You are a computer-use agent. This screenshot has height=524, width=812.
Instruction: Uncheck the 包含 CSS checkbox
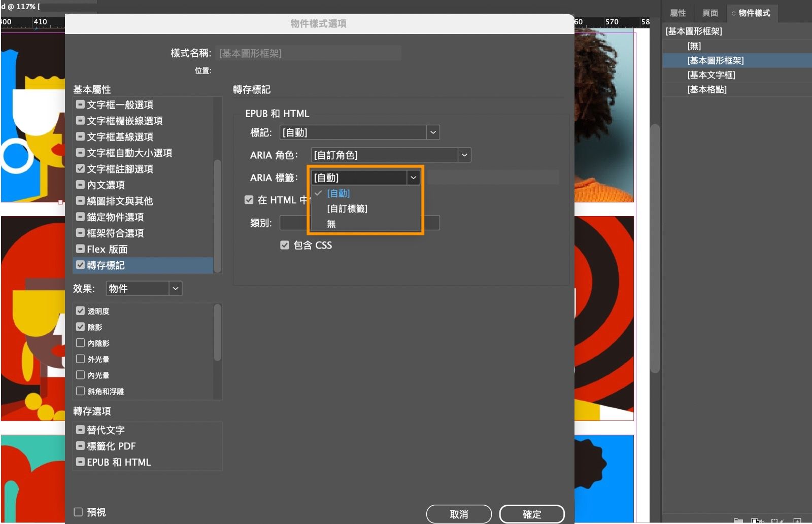click(285, 245)
